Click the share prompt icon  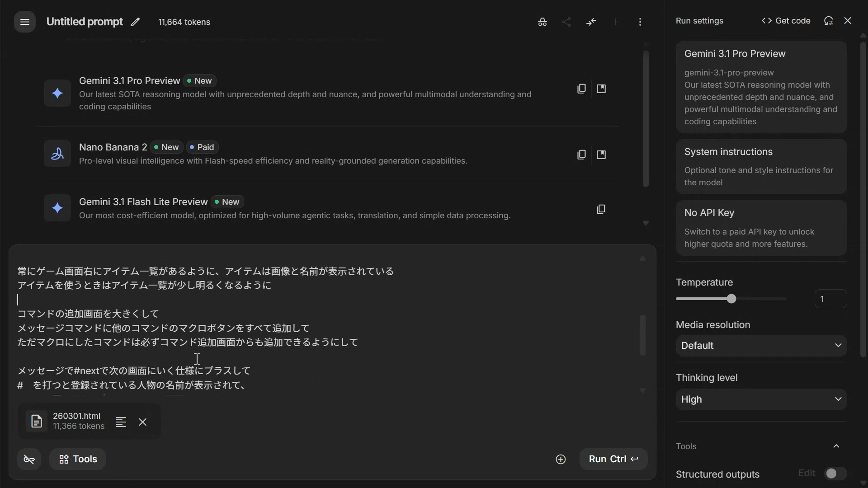point(566,22)
